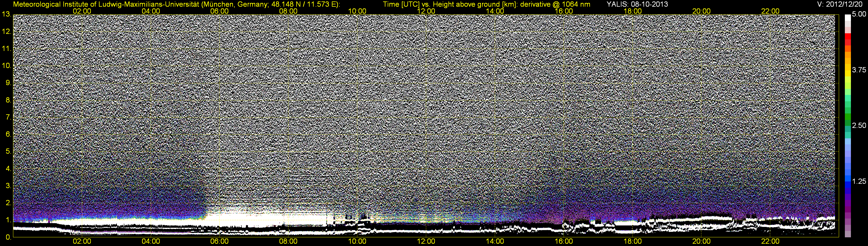Click the 20:00 label on the bottom time axis
Viewport: 868px width, 246px height.
click(x=702, y=241)
